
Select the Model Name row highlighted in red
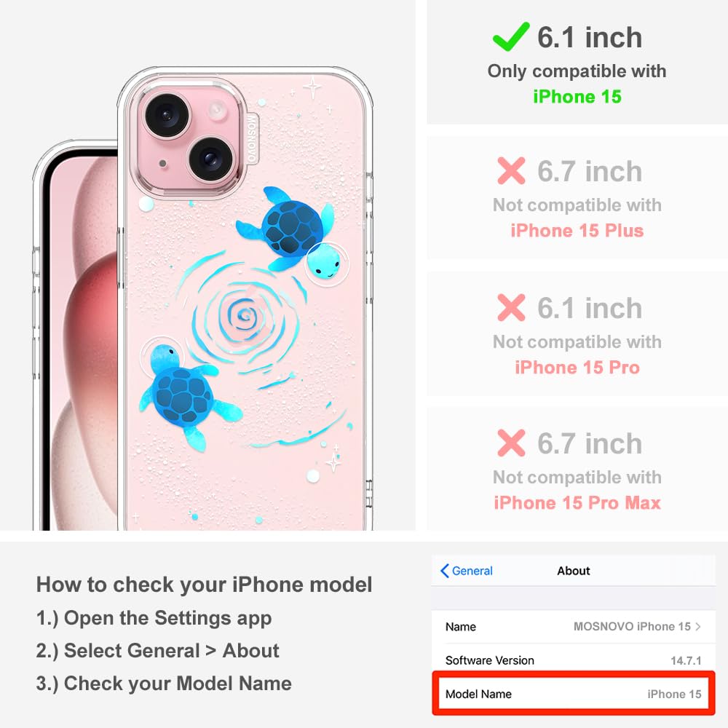coord(574,694)
